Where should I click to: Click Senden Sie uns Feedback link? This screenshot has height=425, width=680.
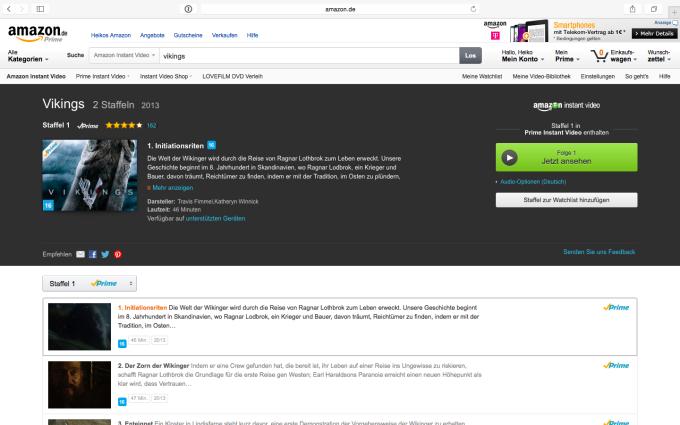click(x=599, y=252)
